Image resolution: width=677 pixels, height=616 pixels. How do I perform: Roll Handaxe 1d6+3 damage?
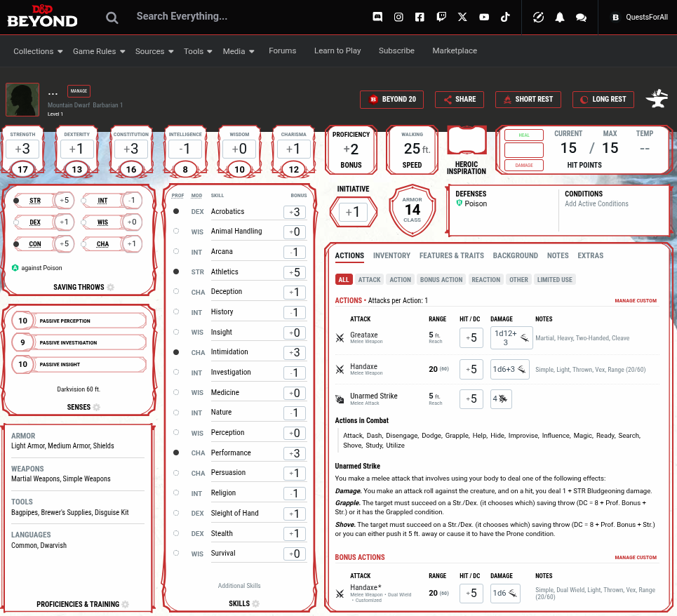(x=509, y=369)
